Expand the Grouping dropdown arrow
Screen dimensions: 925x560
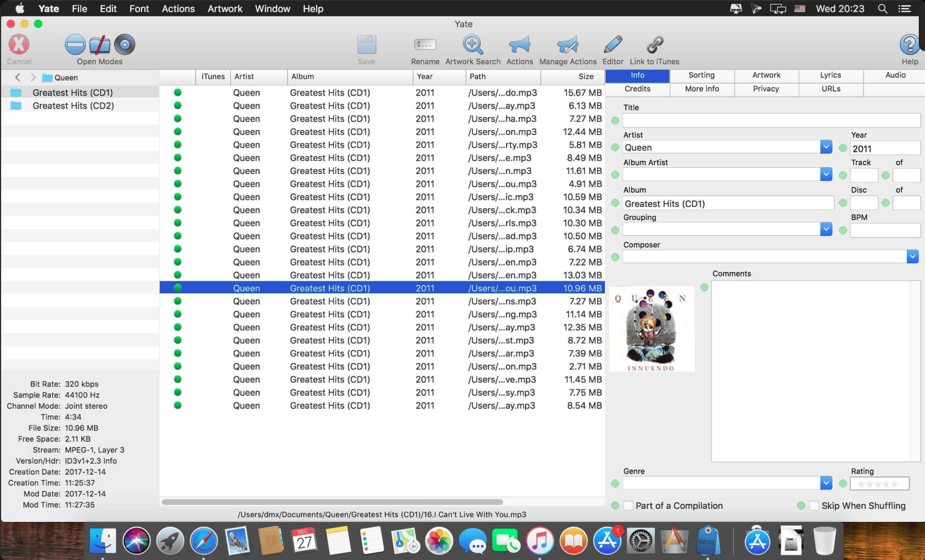pos(827,229)
